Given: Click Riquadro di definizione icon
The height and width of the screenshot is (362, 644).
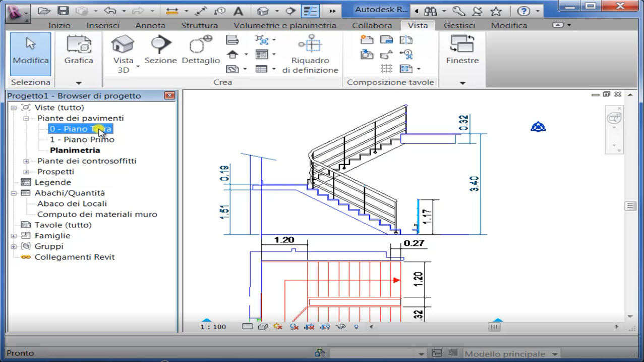Looking at the screenshot, I should pyautogui.click(x=310, y=45).
